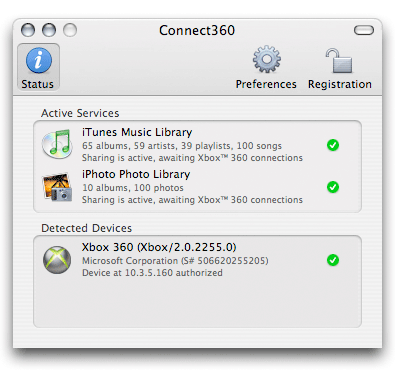Click the Connect360 window title

197,30
